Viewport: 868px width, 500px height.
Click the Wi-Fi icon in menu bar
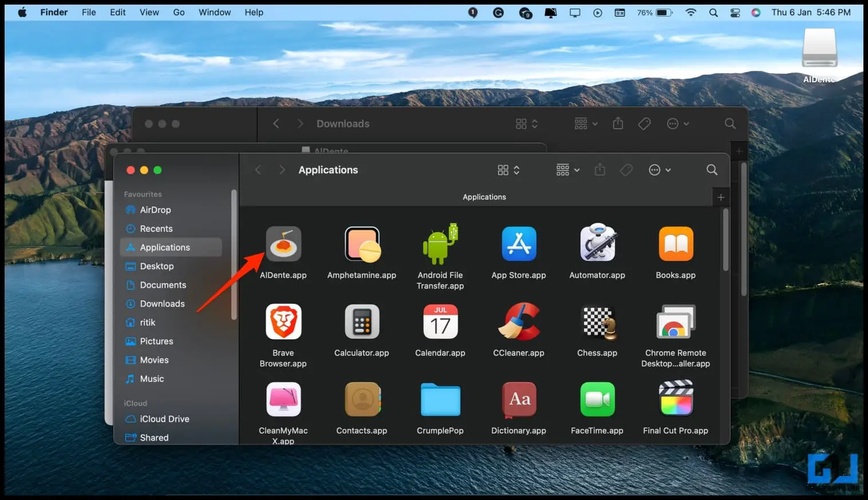coord(691,12)
